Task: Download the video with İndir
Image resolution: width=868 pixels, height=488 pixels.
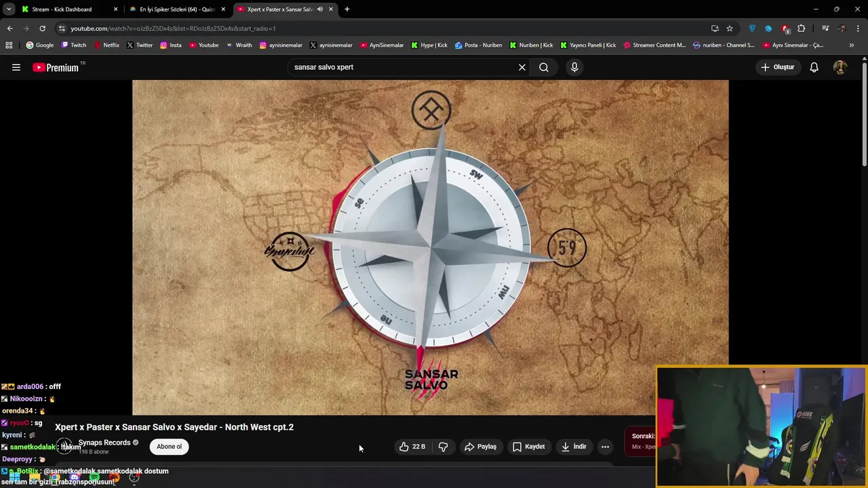Action: pyautogui.click(x=573, y=447)
